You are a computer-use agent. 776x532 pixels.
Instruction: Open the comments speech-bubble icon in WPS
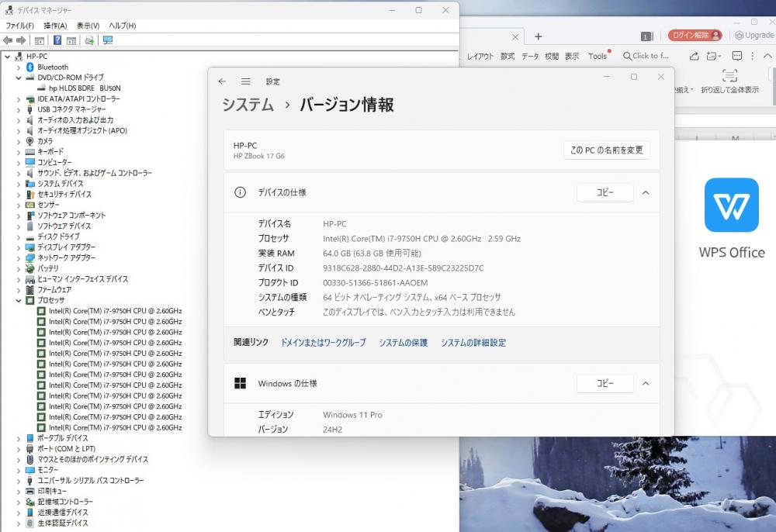tap(737, 56)
